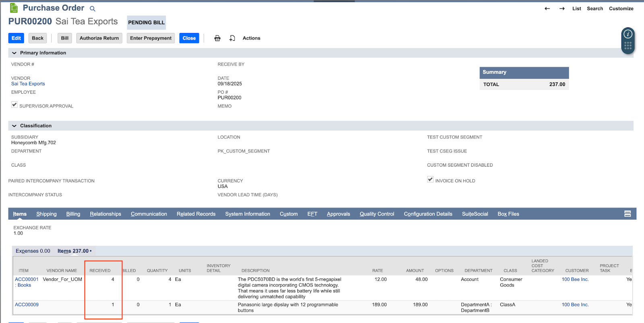Go to previous record with left arrow
The height and width of the screenshot is (323, 644).
point(547,8)
